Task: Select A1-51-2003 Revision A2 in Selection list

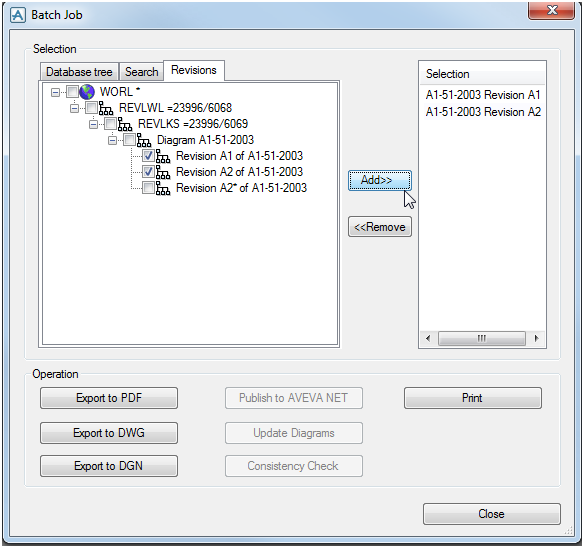Action: [x=483, y=112]
